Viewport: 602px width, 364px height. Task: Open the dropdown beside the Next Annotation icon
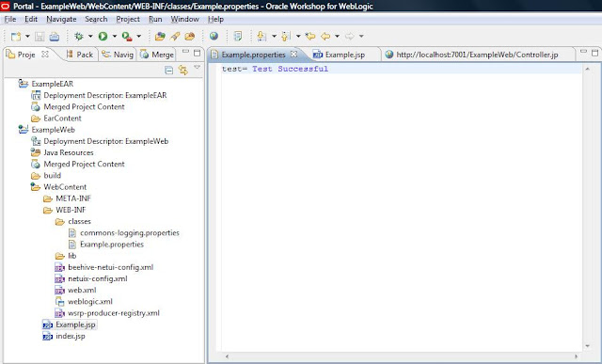coord(274,37)
